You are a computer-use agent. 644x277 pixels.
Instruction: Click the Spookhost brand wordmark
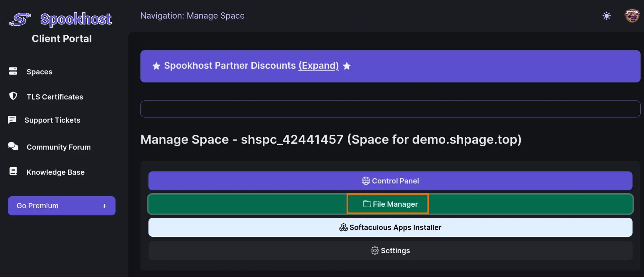pyautogui.click(x=76, y=19)
